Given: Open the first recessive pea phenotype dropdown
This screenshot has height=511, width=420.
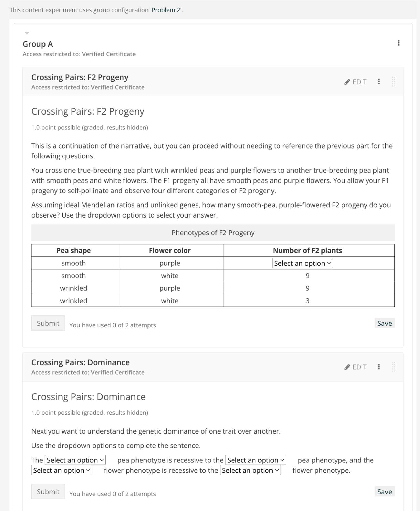Looking at the screenshot, I should [75, 460].
